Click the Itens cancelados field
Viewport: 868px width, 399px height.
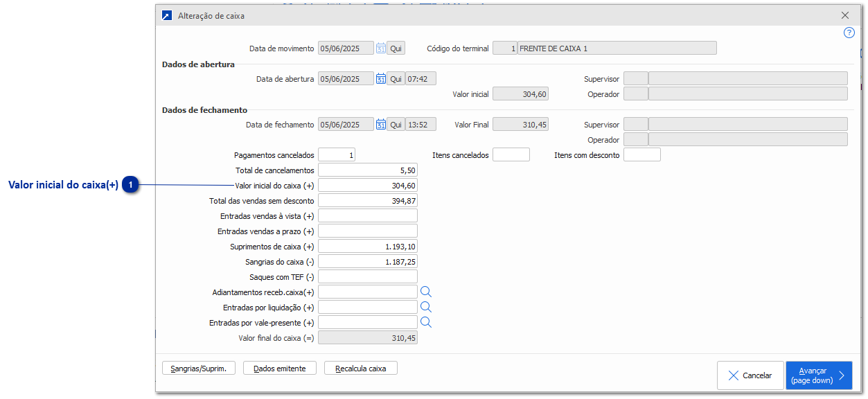[x=511, y=155]
